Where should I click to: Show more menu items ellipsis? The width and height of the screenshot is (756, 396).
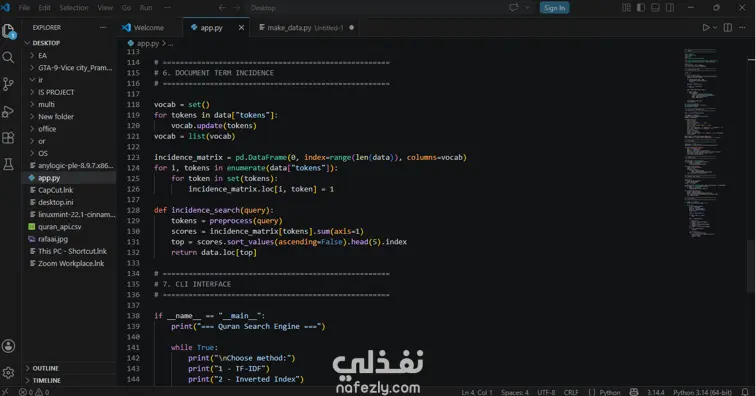pyautogui.click(x=167, y=8)
